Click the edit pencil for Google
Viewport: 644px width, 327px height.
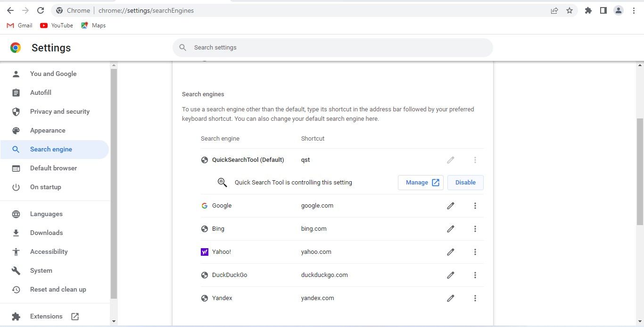[x=451, y=206]
